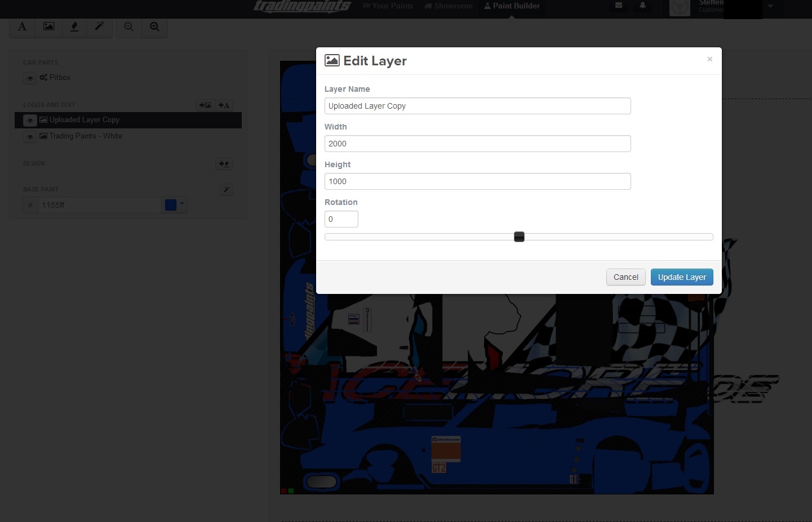The image size is (812, 522).
Task: Click the Update Layer button
Action: pyautogui.click(x=682, y=277)
